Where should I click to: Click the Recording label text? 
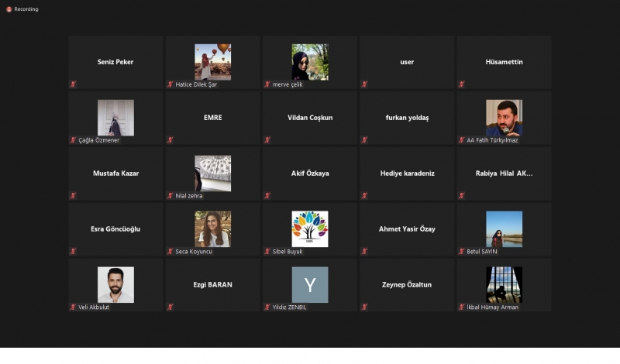26,9
